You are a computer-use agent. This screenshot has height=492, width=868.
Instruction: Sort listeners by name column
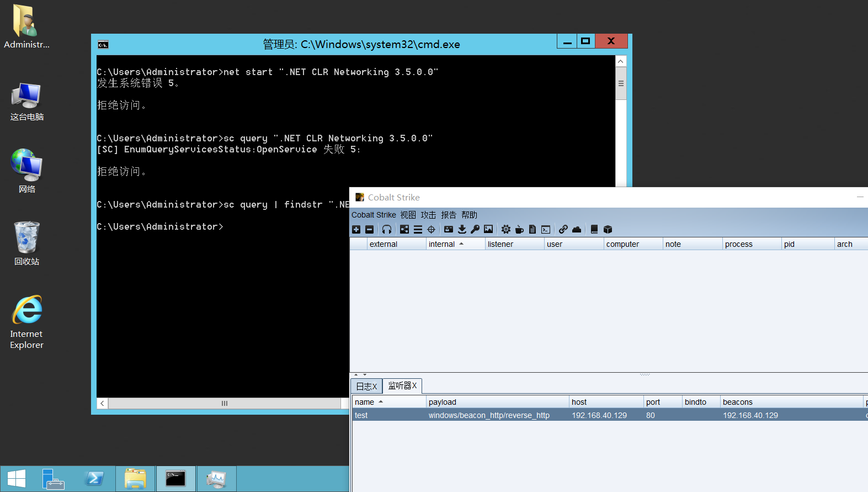coord(389,402)
